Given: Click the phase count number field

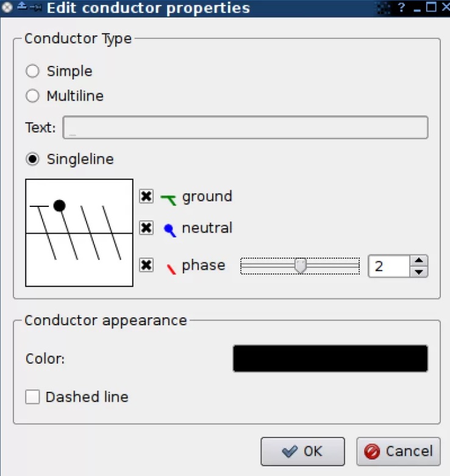Looking at the screenshot, I should [x=388, y=266].
